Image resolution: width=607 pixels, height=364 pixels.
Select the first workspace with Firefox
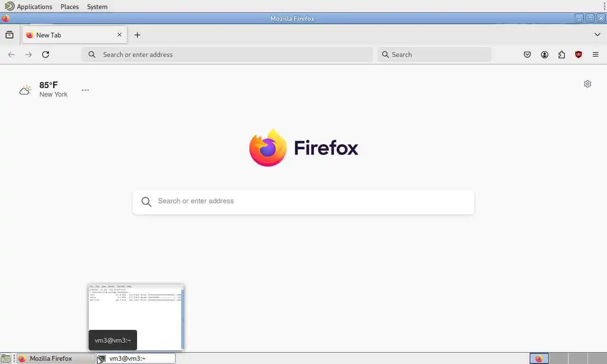539,358
